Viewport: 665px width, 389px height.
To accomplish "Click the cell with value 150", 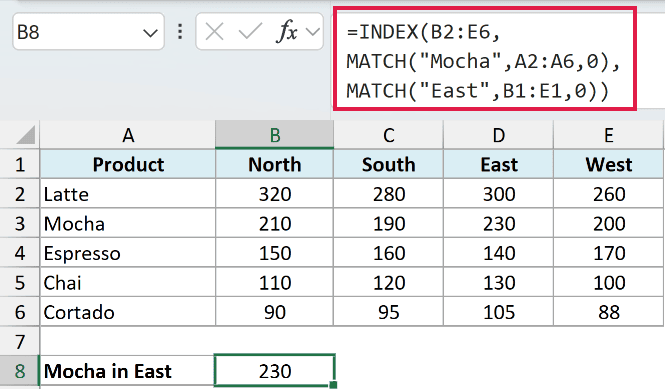I will (274, 253).
